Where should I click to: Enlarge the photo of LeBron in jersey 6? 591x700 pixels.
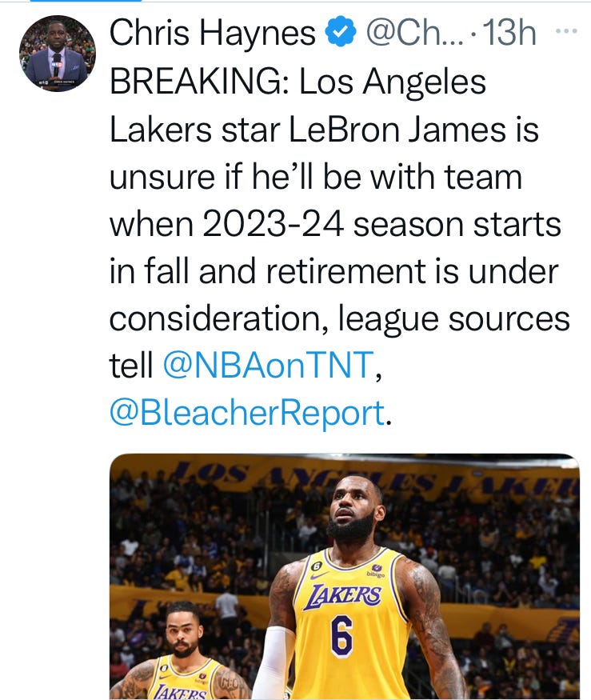coord(348,576)
